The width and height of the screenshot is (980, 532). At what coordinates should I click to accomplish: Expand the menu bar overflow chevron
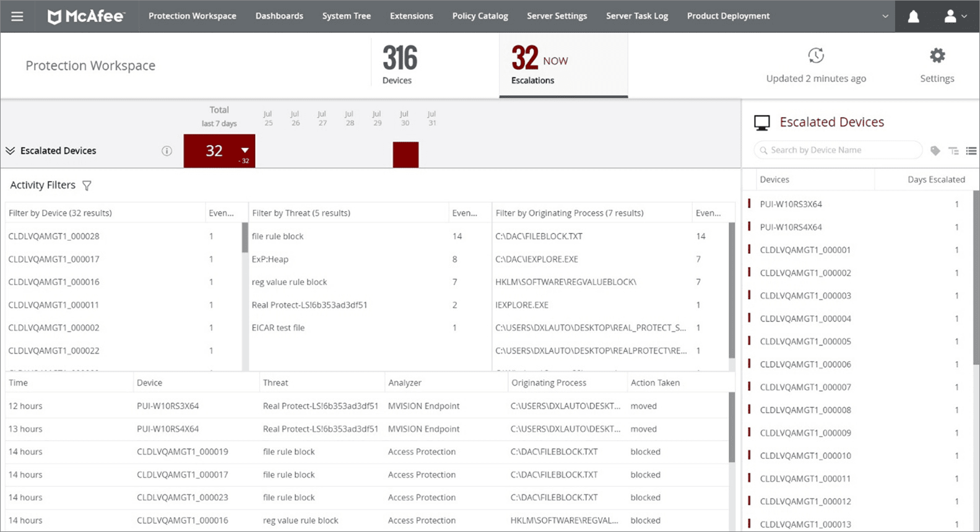click(885, 17)
